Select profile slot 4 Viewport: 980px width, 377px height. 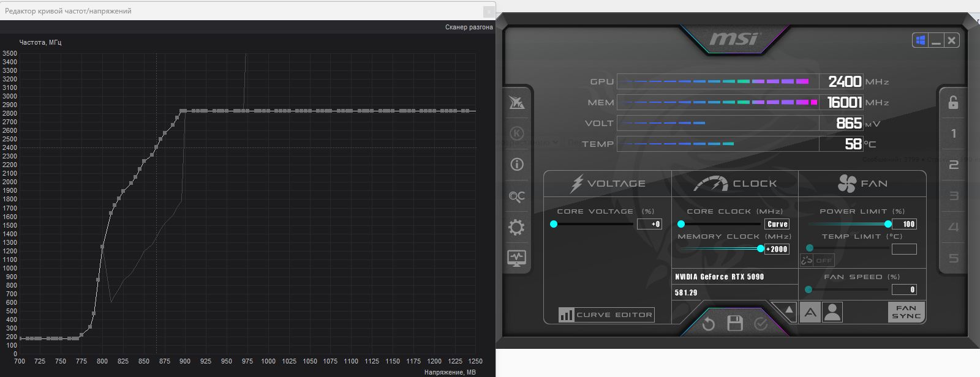click(953, 227)
